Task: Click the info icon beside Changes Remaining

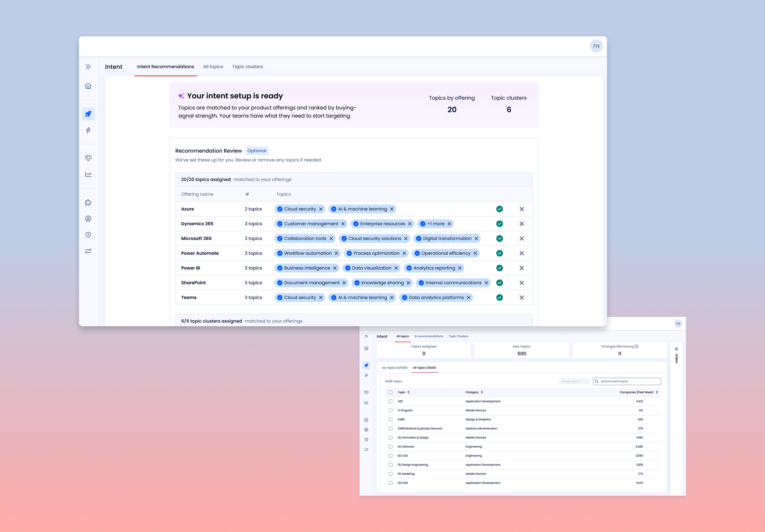Action: click(x=636, y=346)
